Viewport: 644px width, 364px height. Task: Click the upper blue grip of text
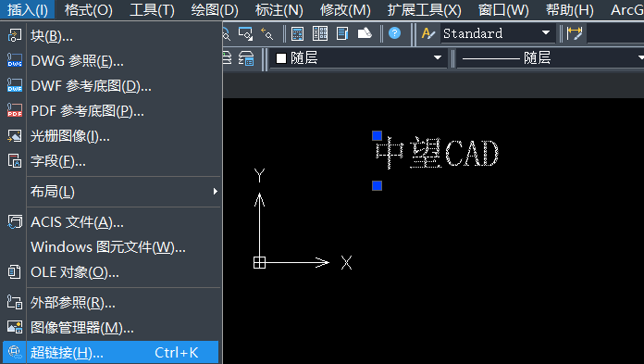click(377, 136)
